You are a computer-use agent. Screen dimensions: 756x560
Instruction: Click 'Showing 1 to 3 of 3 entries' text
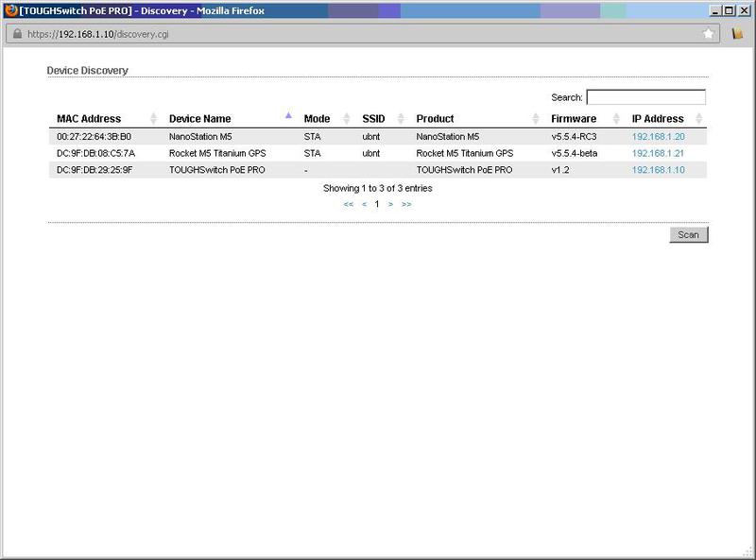tap(377, 189)
